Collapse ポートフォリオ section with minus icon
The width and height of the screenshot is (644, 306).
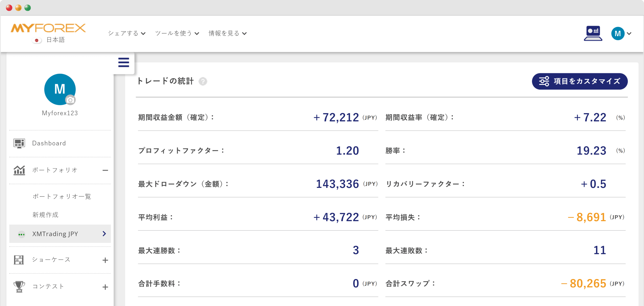[x=105, y=170]
